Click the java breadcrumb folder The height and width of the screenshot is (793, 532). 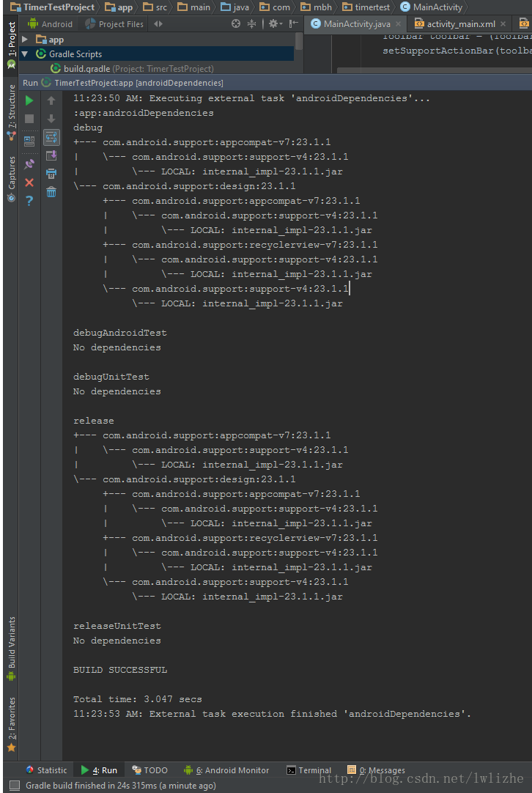[x=234, y=7]
